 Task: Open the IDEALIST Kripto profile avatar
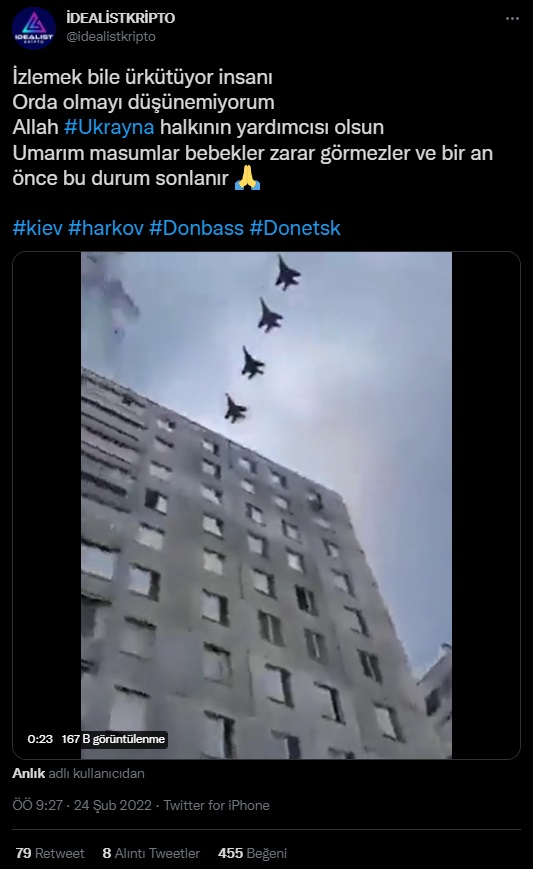[33, 28]
